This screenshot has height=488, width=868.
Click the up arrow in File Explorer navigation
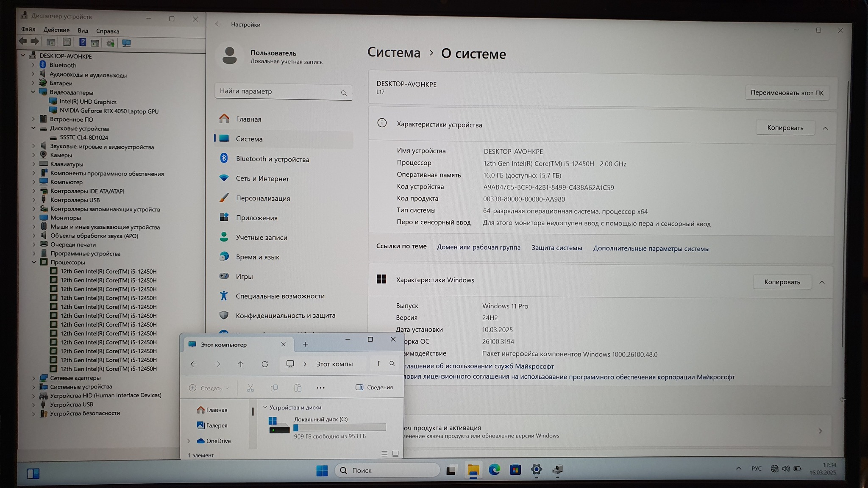point(241,364)
